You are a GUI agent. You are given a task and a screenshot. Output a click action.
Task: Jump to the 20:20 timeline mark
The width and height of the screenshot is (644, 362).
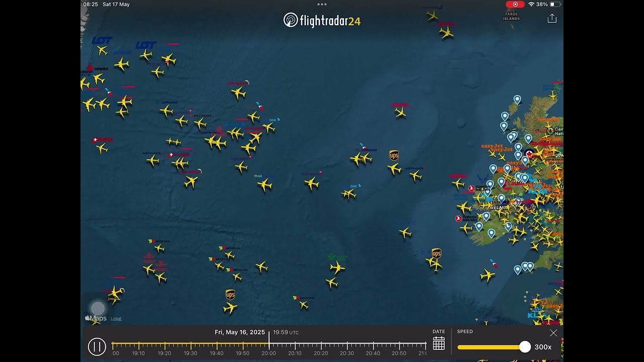click(321, 353)
